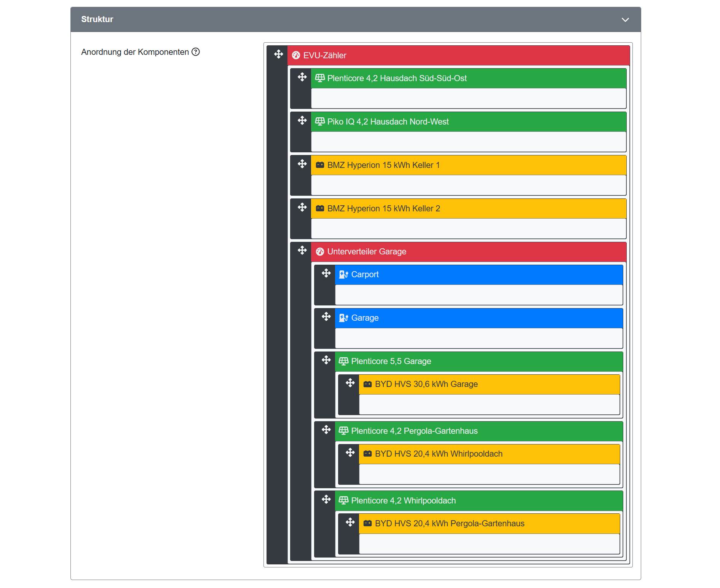Click empty drop area under Plenticore 4,2 Hausdach Süd-Süd-Ost
720x588 pixels.
point(469,98)
